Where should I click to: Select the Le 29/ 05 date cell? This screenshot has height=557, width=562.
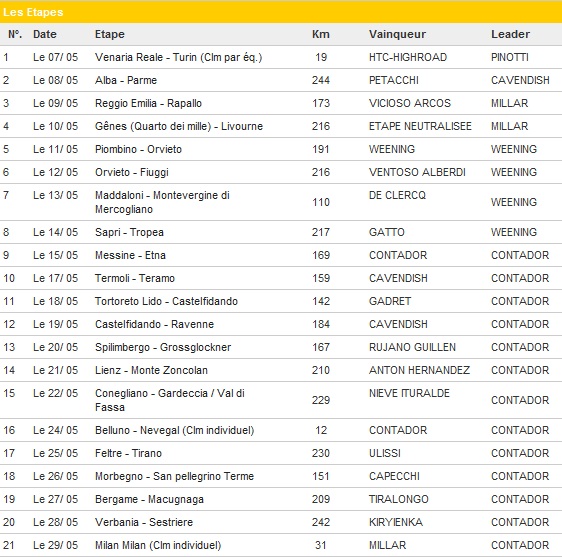pyautogui.click(x=55, y=545)
